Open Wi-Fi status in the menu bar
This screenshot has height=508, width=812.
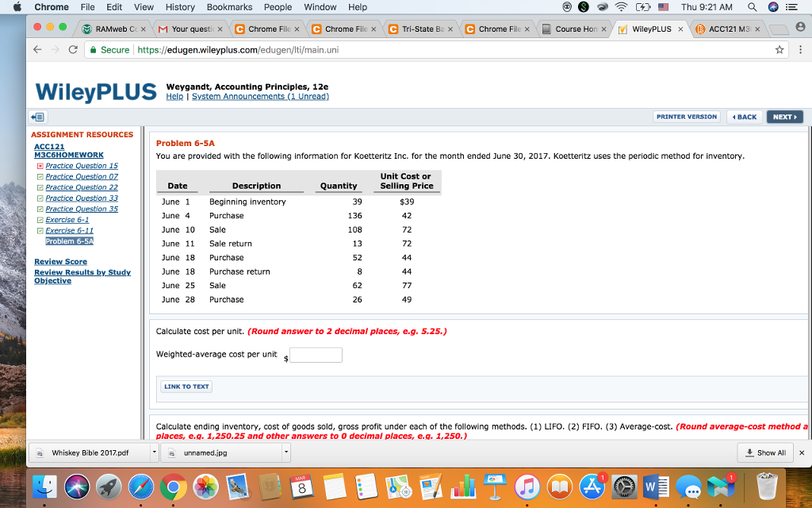pyautogui.click(x=621, y=6)
